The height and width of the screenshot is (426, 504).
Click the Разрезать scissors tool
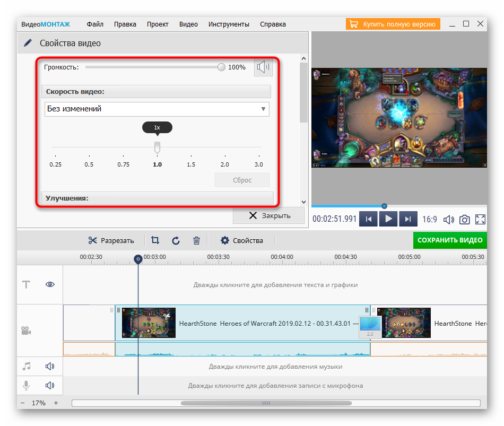tap(111, 240)
